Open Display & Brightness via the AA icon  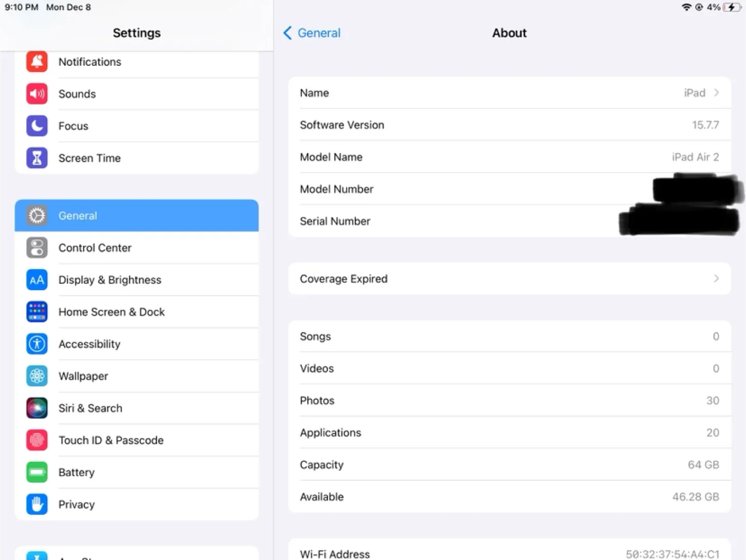(36, 280)
